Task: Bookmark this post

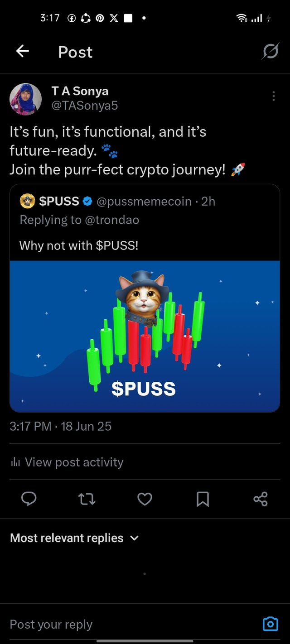Action: pyautogui.click(x=203, y=499)
